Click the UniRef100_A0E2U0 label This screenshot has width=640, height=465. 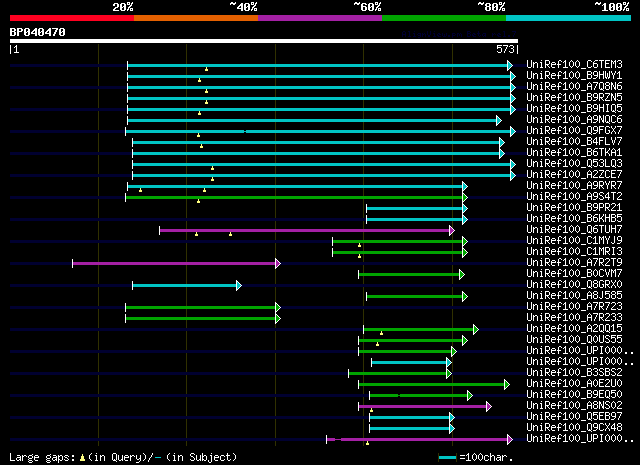coord(574,384)
